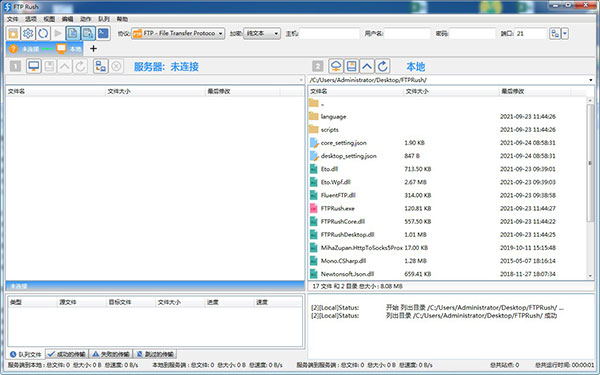Image resolution: width=600 pixels, height=375 pixels.
Task: Click the circular sync arrows toolbar icon
Action: click(x=43, y=34)
